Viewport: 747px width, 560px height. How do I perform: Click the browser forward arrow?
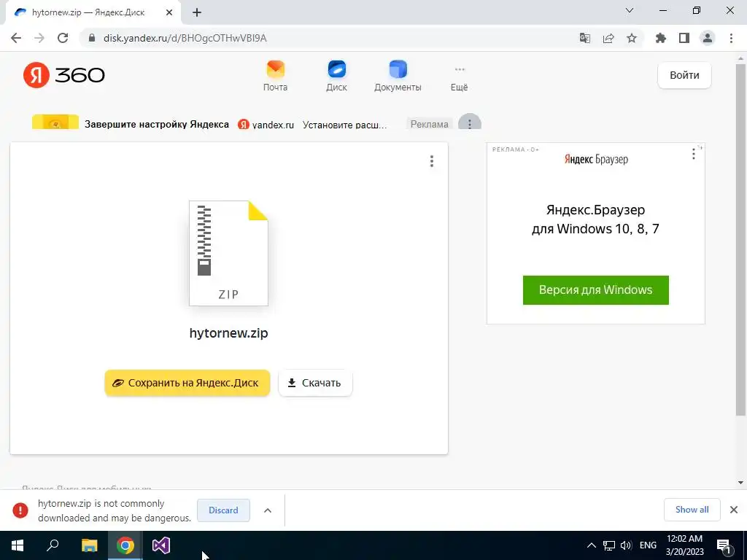39,38
